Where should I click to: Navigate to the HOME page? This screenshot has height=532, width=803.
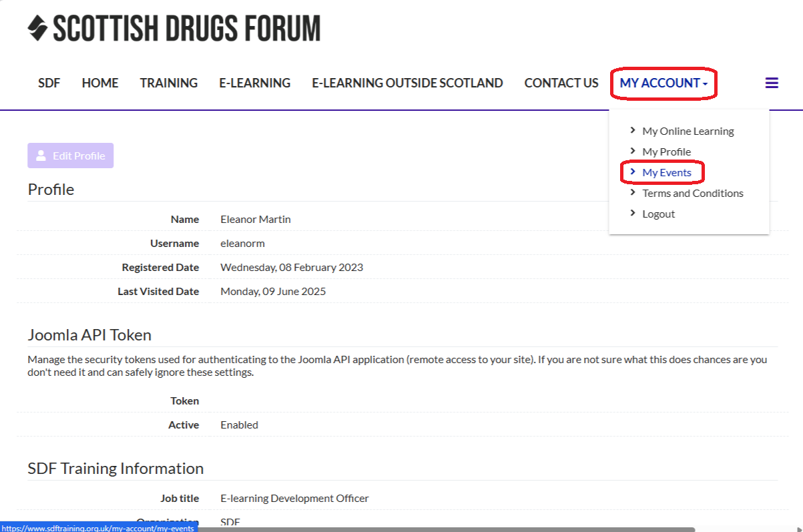99,83
